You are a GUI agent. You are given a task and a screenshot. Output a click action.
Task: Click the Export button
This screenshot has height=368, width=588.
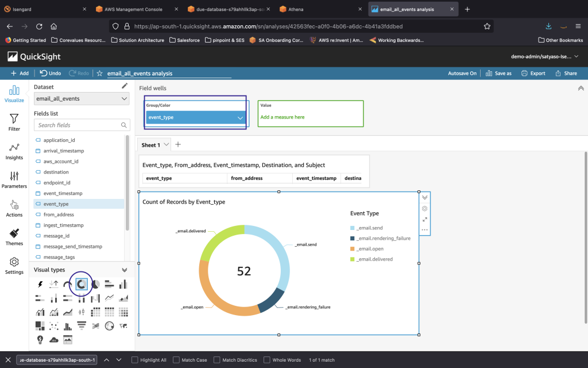coord(533,74)
